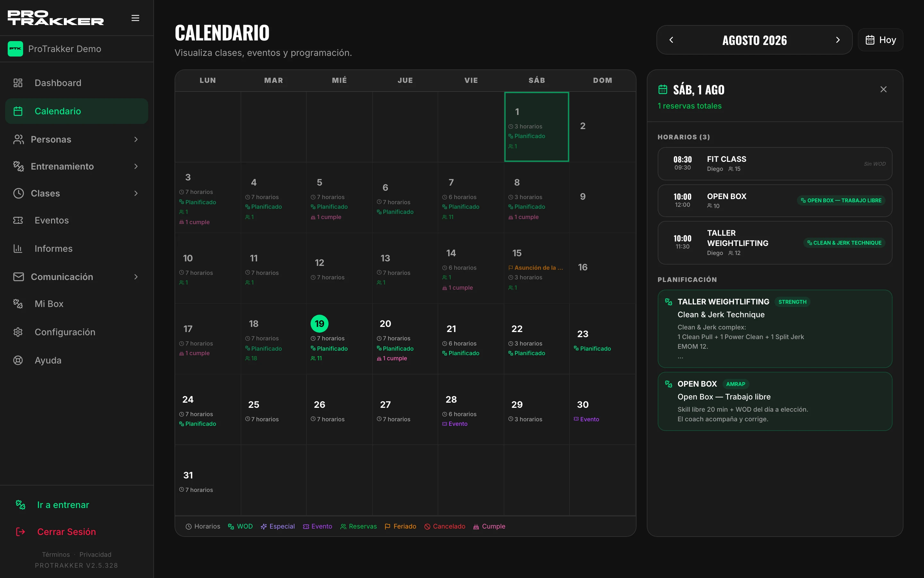Click '1 reservas totales' text
The image size is (924, 578).
click(x=689, y=106)
